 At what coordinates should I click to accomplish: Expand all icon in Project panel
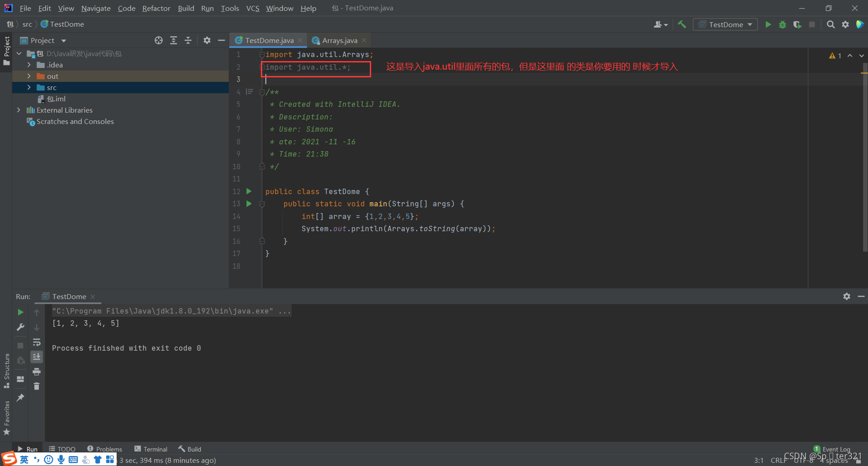coord(174,40)
